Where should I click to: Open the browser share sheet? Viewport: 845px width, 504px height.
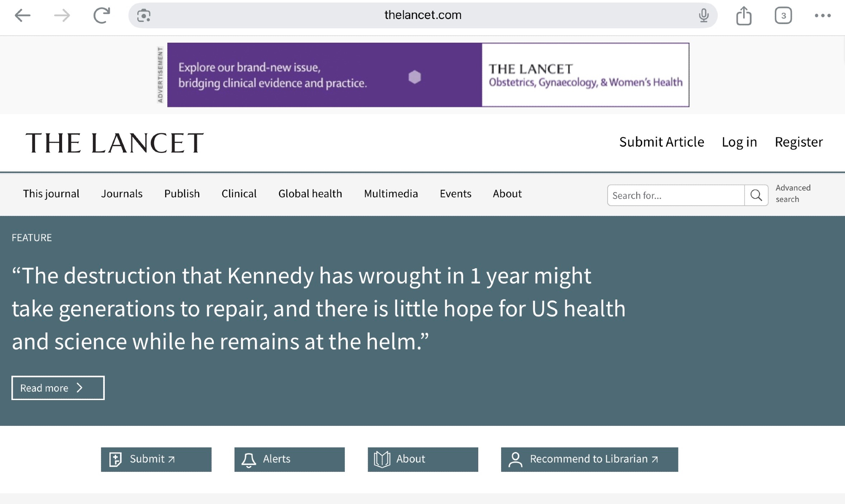(744, 16)
